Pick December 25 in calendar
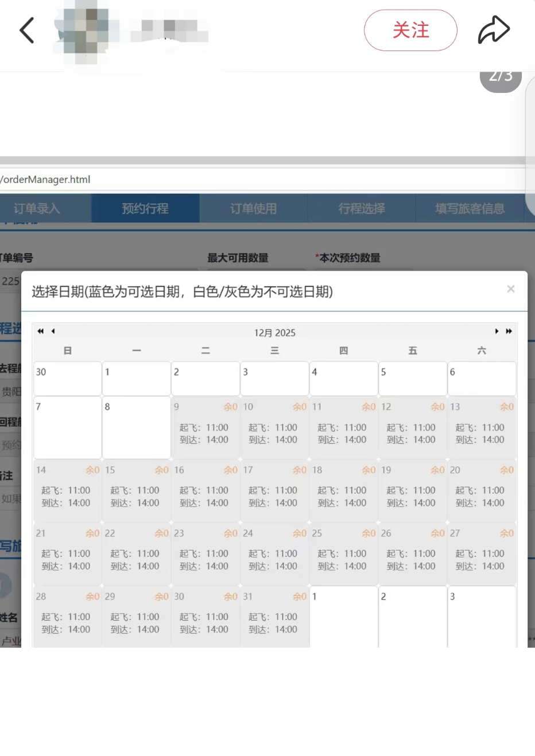Screen dimensions: 535x756 (x=343, y=554)
